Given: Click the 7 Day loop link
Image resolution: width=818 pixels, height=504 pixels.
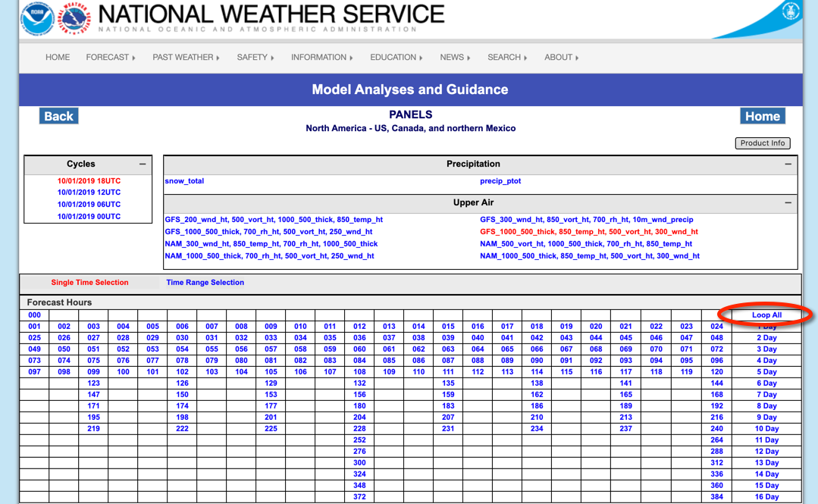Looking at the screenshot, I should point(766,395).
